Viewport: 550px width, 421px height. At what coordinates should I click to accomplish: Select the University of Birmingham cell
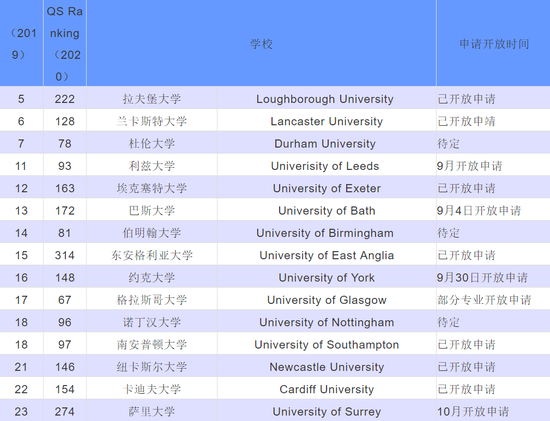(326, 233)
